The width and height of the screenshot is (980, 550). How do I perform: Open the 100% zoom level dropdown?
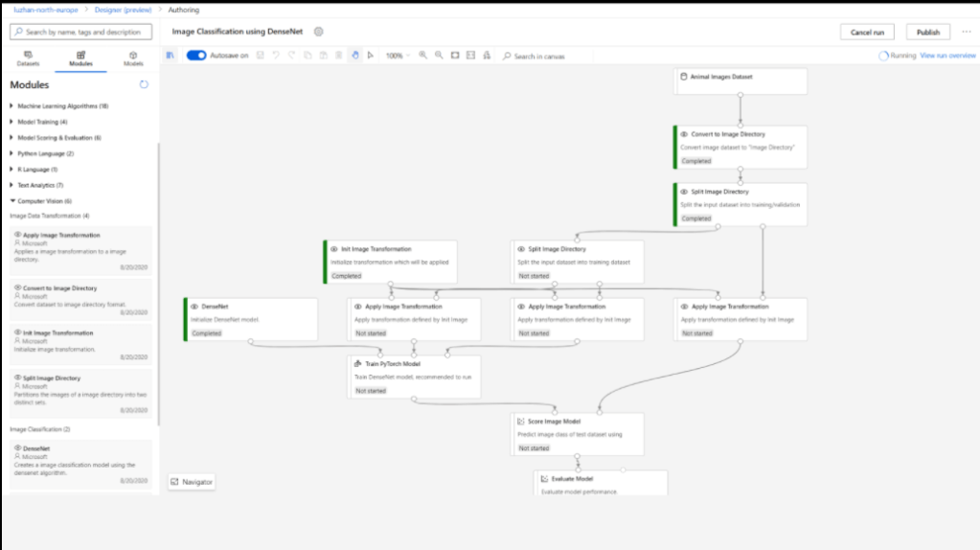397,56
